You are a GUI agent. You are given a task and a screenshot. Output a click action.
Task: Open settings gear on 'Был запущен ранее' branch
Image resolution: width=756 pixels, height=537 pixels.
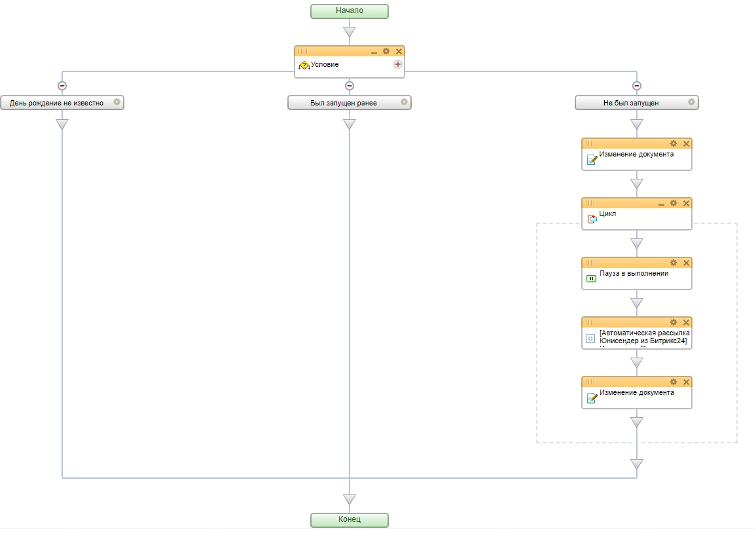point(404,102)
